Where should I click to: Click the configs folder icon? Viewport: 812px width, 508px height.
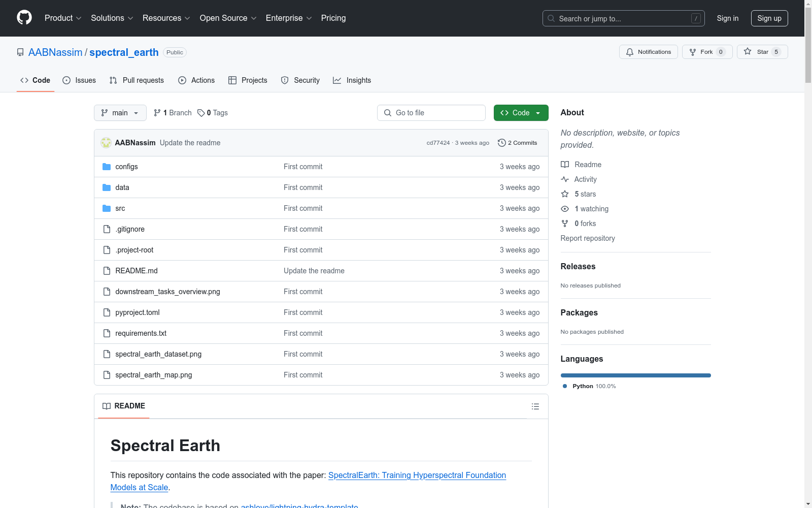107,167
